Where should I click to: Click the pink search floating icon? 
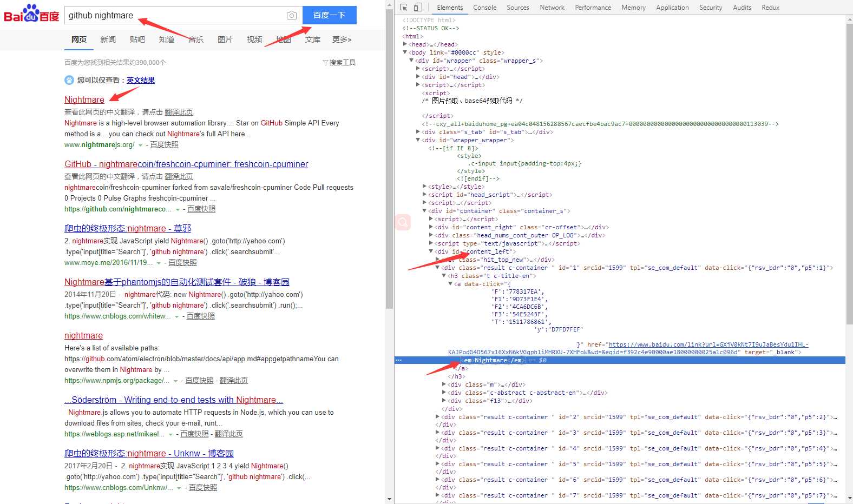pos(403,222)
